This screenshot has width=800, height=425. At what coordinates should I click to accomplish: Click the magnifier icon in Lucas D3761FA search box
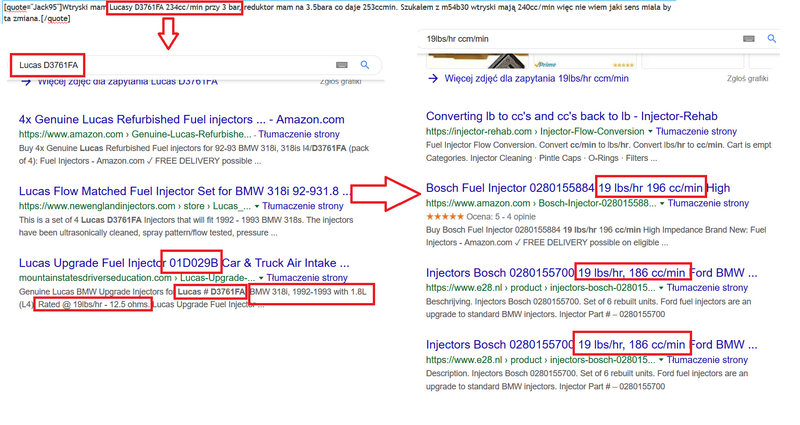[x=365, y=65]
